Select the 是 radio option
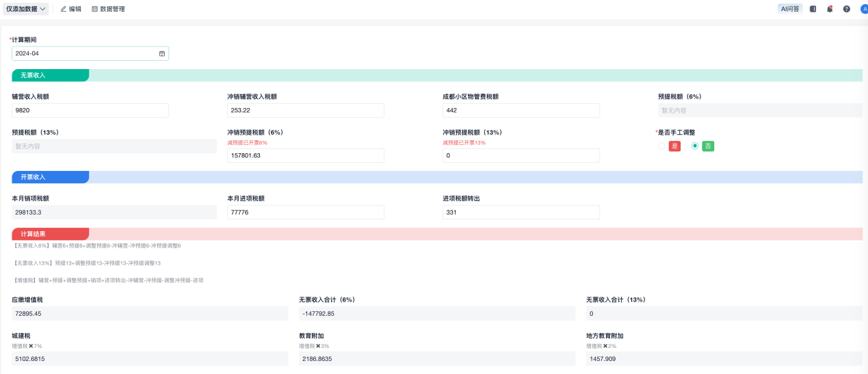Image resolution: width=868 pixels, height=374 pixels. (x=662, y=146)
